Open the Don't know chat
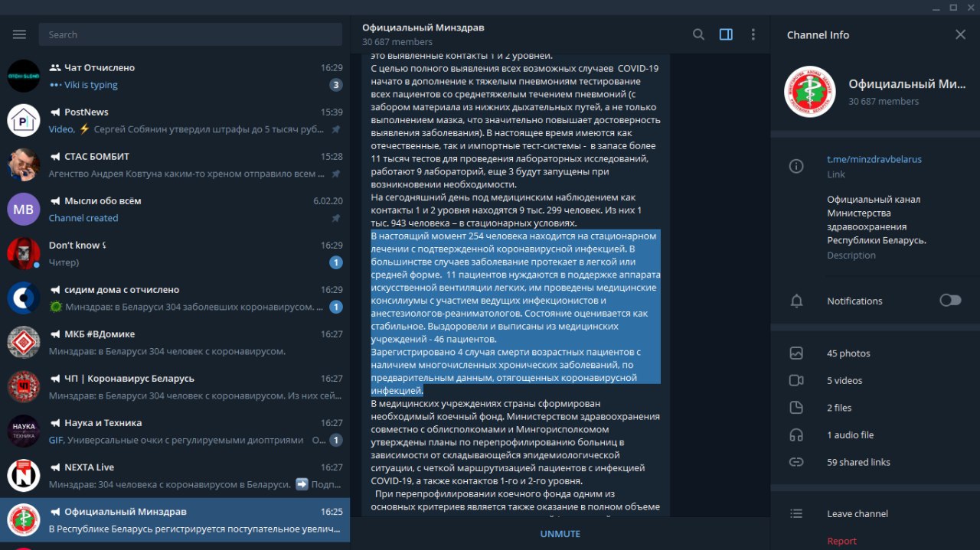This screenshot has width=980, height=550. [x=175, y=253]
